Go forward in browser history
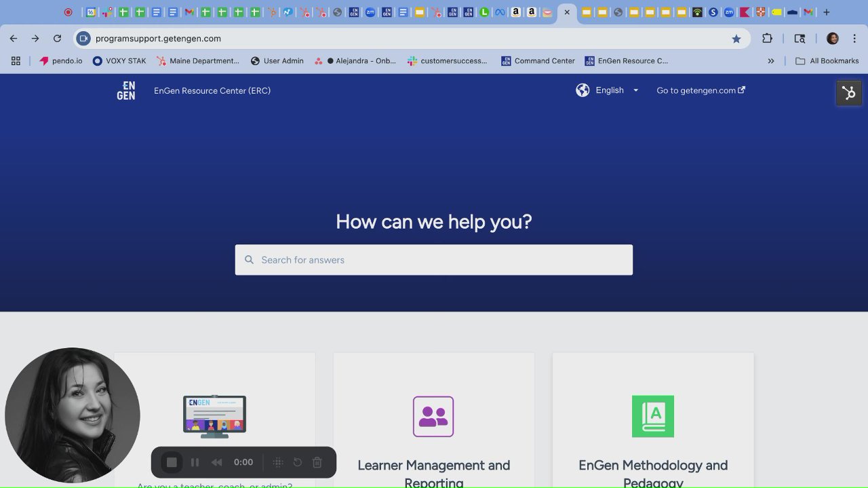Screen dimensions: 868x488 point(35,39)
